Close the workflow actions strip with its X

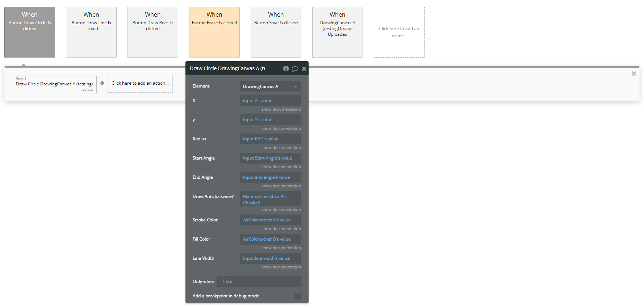pyautogui.click(x=633, y=73)
